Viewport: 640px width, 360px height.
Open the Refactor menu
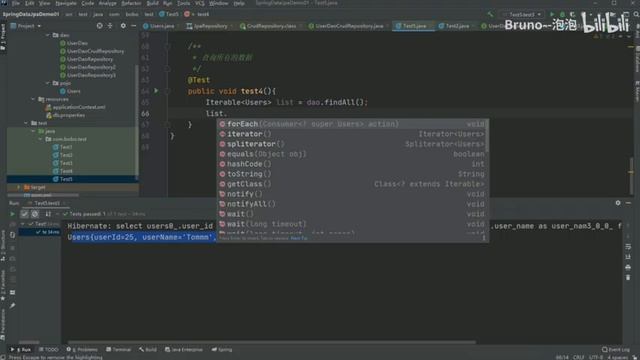(x=131, y=3)
